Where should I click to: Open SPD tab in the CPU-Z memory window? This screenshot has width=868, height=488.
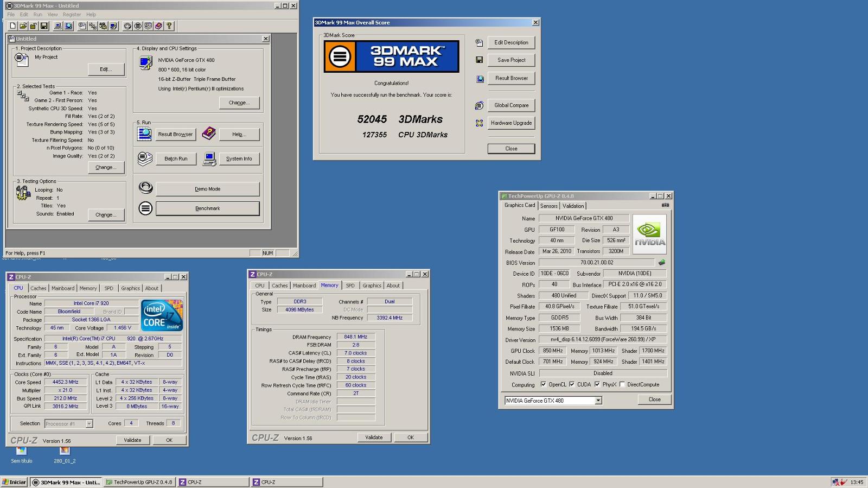click(x=350, y=286)
